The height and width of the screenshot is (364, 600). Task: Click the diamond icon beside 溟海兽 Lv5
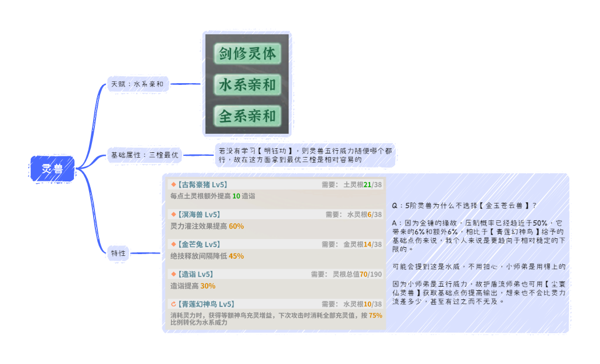(x=173, y=215)
